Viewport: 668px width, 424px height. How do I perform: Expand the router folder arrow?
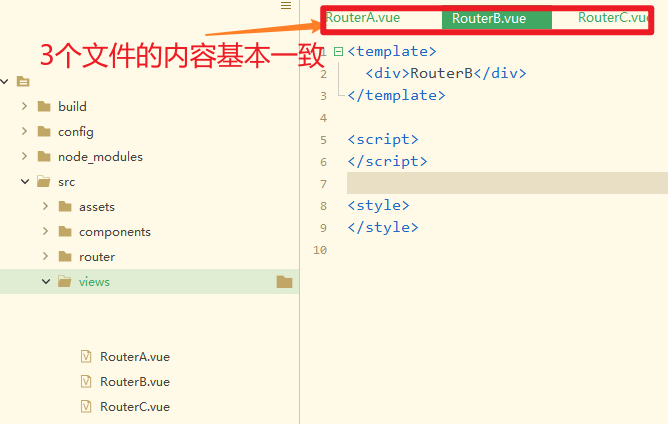coord(46,256)
